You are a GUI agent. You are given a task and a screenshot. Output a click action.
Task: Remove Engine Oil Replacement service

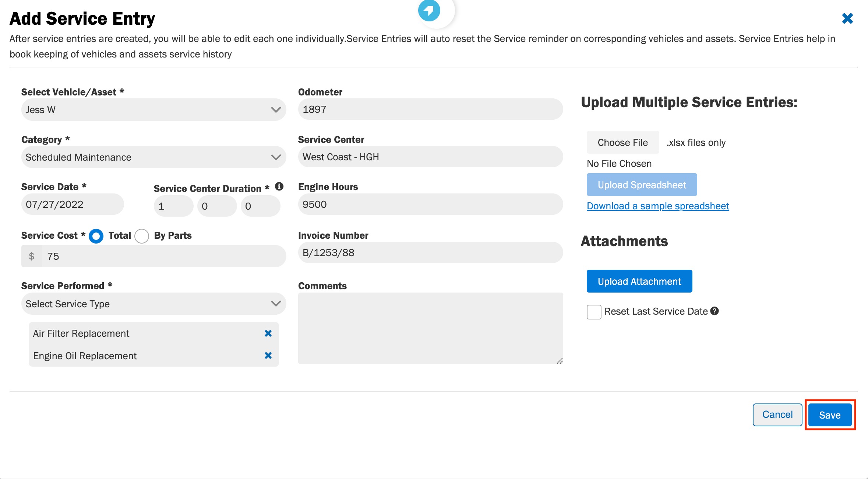pyautogui.click(x=268, y=356)
